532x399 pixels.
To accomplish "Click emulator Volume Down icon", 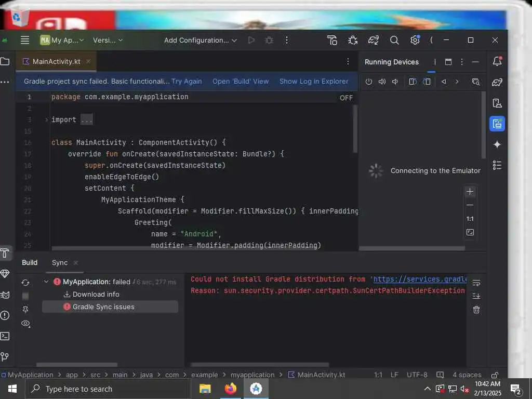I will [395, 82].
